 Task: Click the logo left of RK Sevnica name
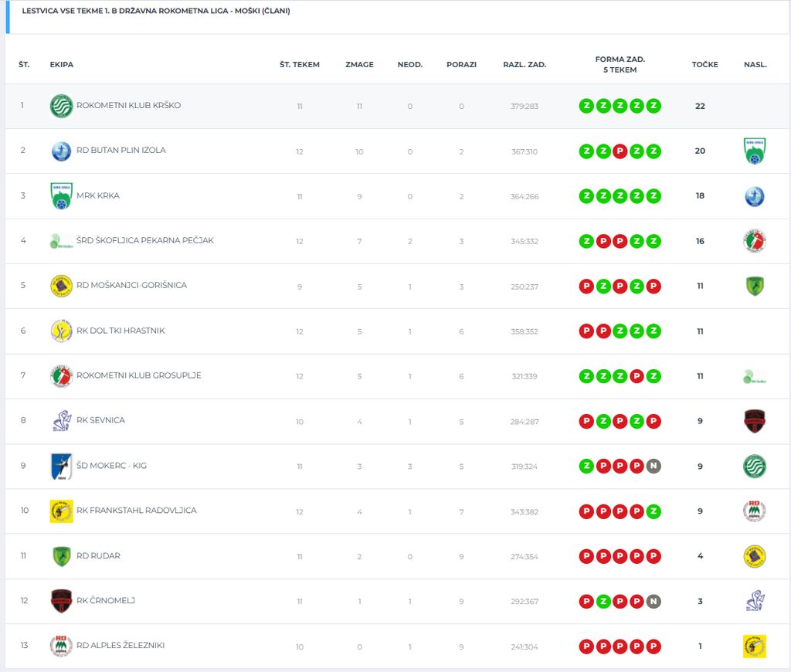(x=61, y=421)
